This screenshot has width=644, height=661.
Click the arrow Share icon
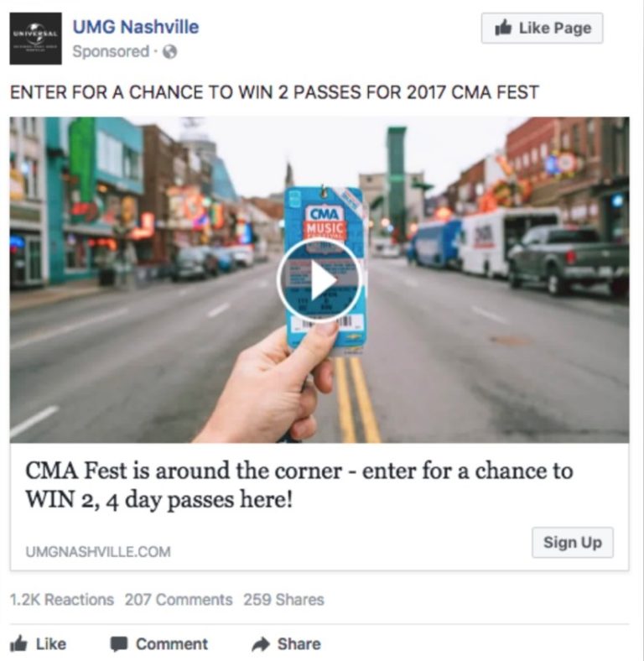[261, 644]
